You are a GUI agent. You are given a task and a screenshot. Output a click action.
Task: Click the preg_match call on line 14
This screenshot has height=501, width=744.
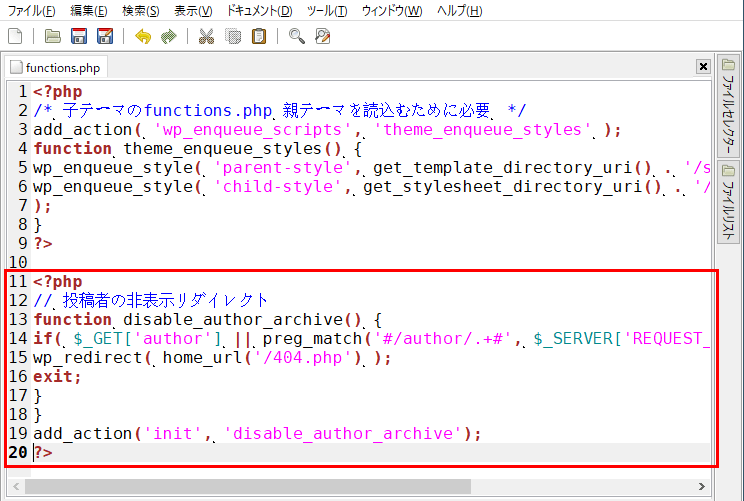pos(312,338)
